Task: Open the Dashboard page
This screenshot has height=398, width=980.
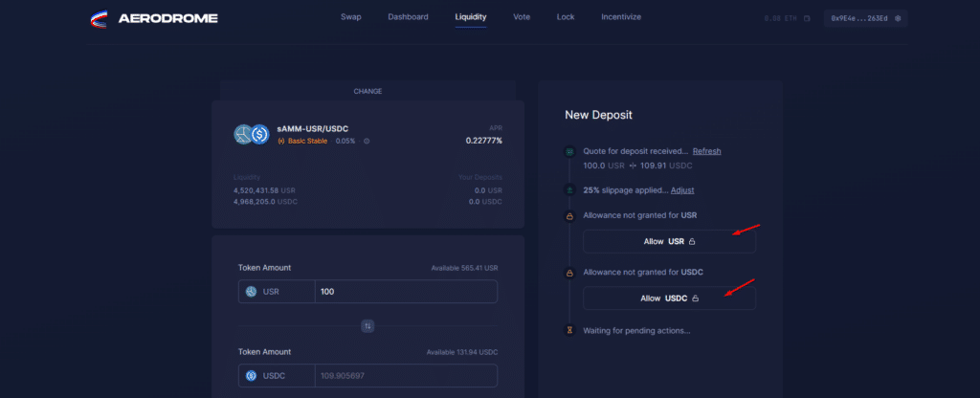Action: pos(408,17)
